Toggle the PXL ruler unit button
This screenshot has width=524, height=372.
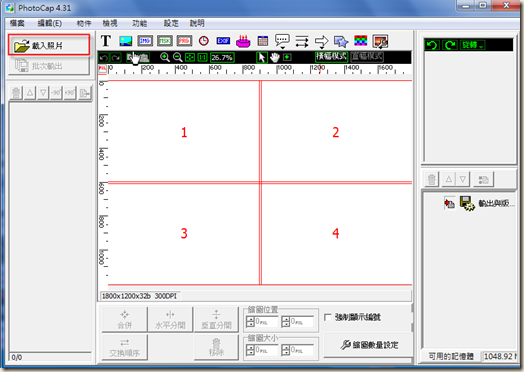tap(102, 69)
